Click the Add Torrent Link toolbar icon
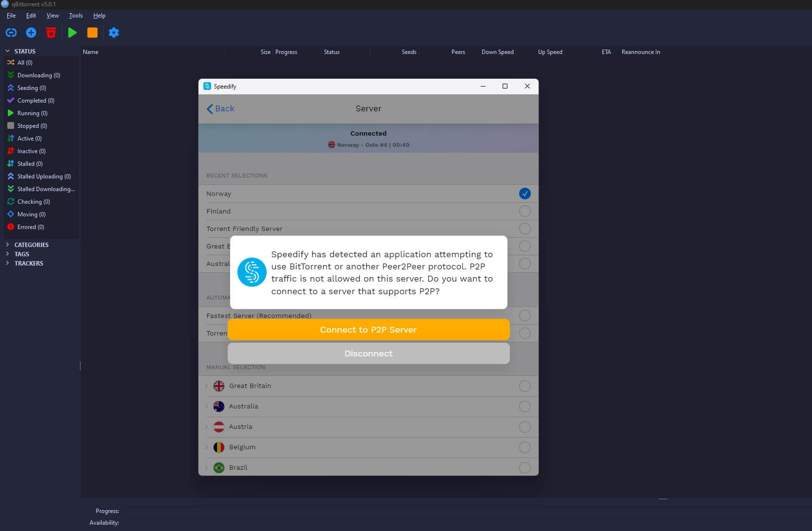 coord(11,33)
